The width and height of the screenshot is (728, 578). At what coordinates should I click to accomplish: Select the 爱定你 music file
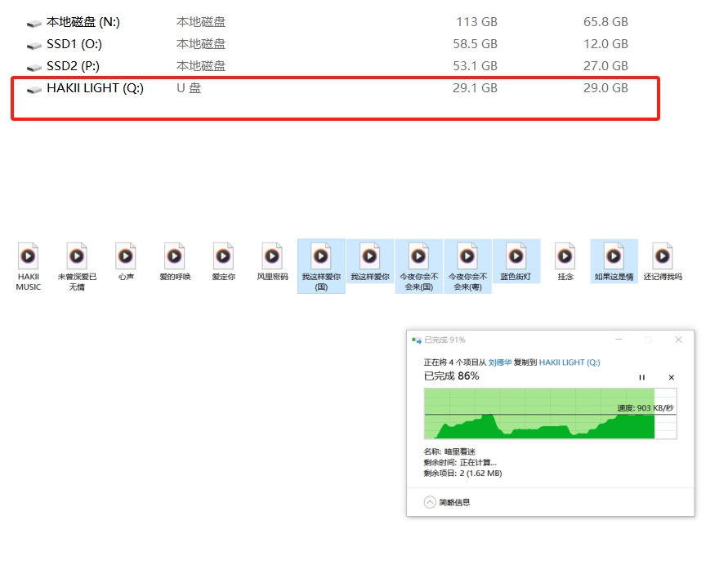point(223,256)
